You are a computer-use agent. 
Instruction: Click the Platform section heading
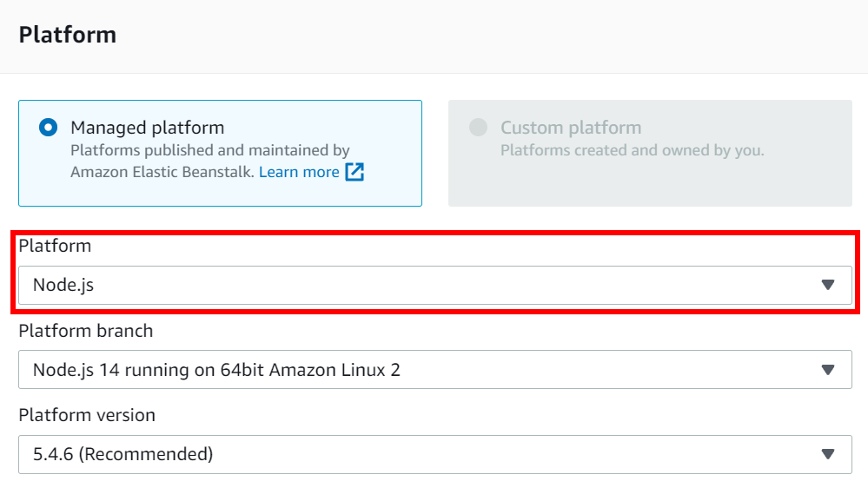pos(67,35)
